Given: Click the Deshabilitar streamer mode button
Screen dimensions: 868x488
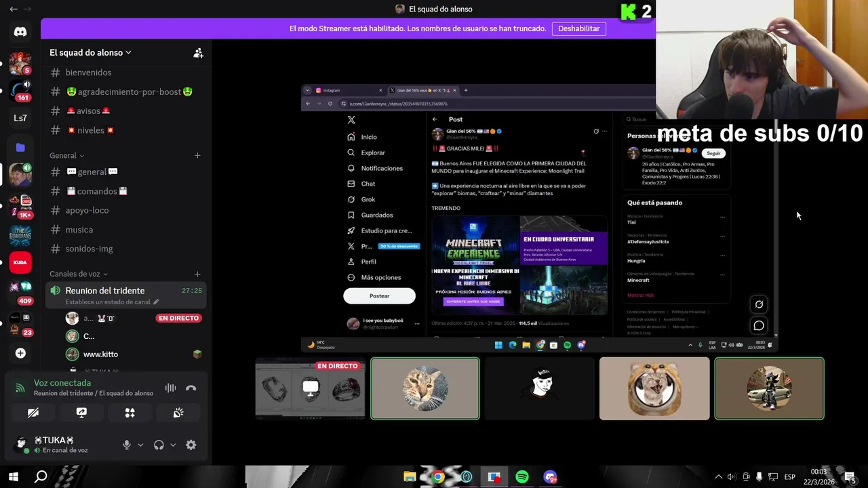Looking at the screenshot, I should coord(578,28).
